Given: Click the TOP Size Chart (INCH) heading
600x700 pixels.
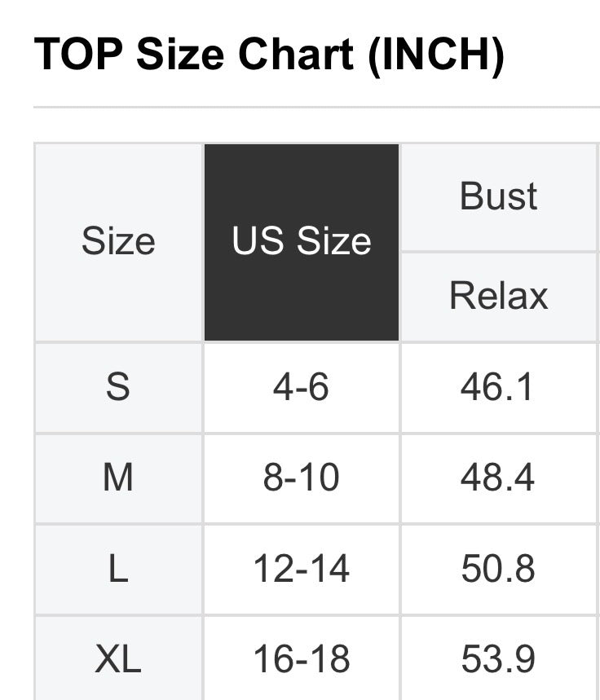Looking at the screenshot, I should (x=269, y=55).
